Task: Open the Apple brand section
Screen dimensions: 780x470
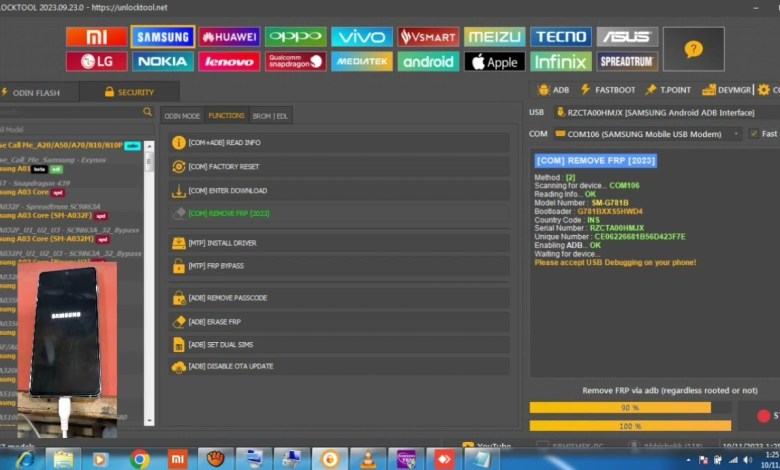Action: [494, 62]
